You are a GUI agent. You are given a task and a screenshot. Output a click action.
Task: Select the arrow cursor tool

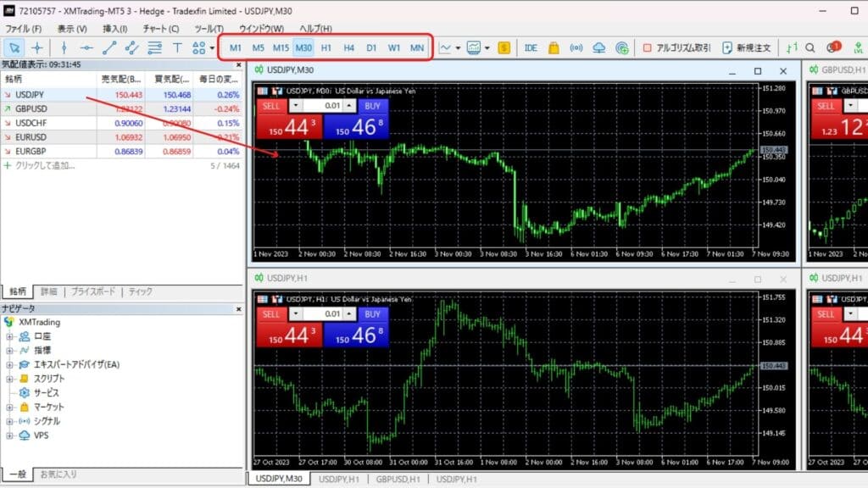pyautogui.click(x=14, y=48)
